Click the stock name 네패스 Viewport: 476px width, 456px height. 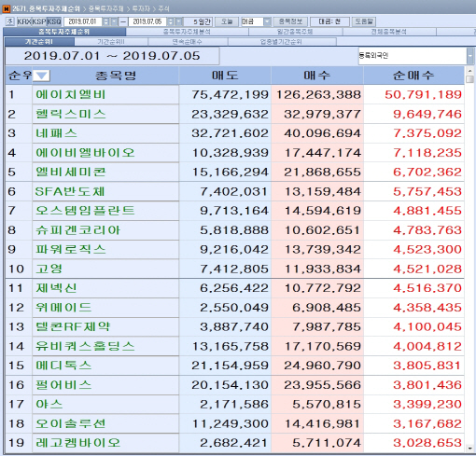tap(56, 133)
